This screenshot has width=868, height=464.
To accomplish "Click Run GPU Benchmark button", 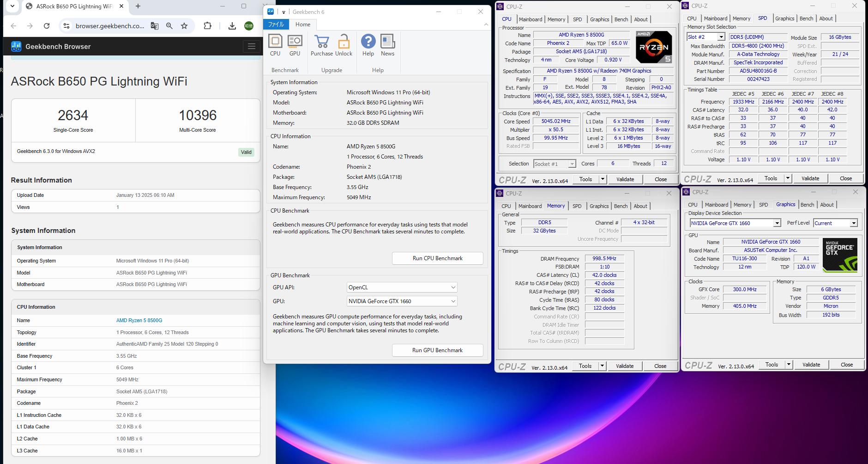I will 437,350.
